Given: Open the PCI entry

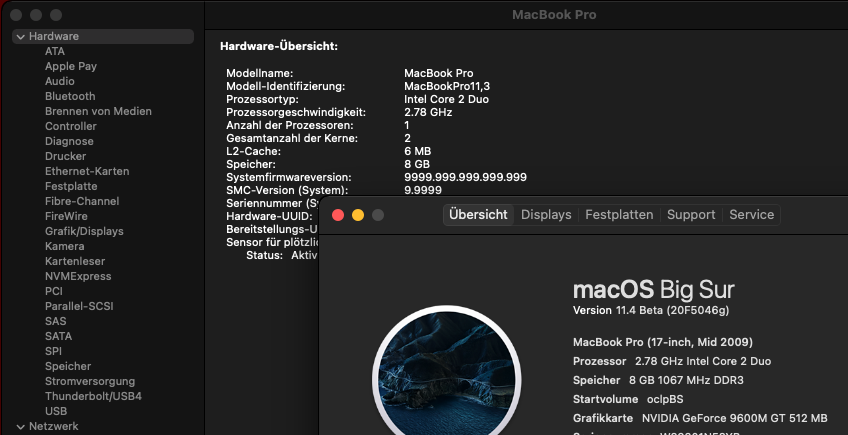Looking at the screenshot, I should point(54,291).
